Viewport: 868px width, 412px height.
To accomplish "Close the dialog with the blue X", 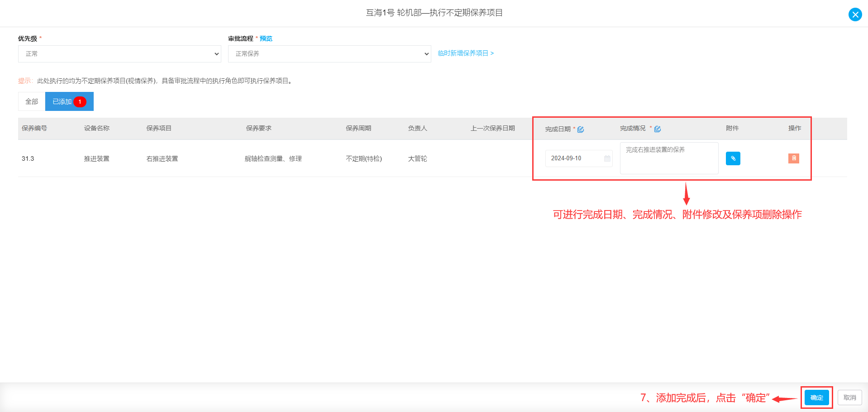I will (855, 14).
